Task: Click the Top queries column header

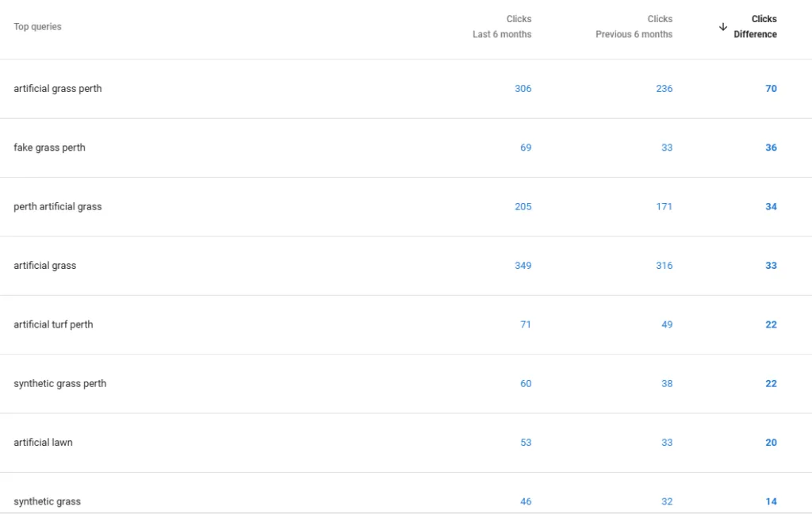Action: coord(37,26)
